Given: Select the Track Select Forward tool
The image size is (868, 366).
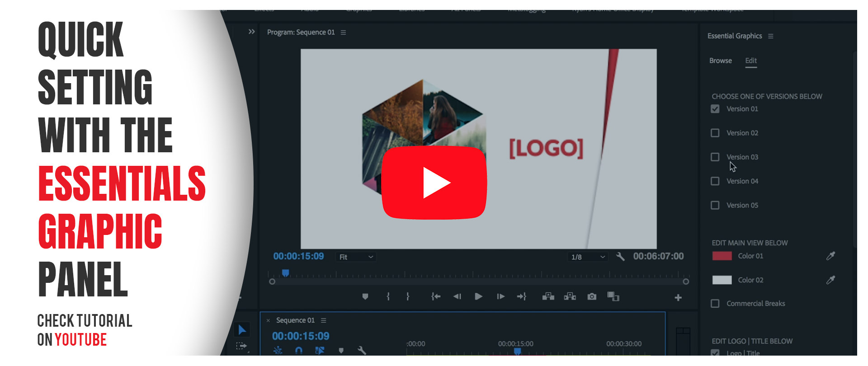Looking at the screenshot, I should point(241,347).
